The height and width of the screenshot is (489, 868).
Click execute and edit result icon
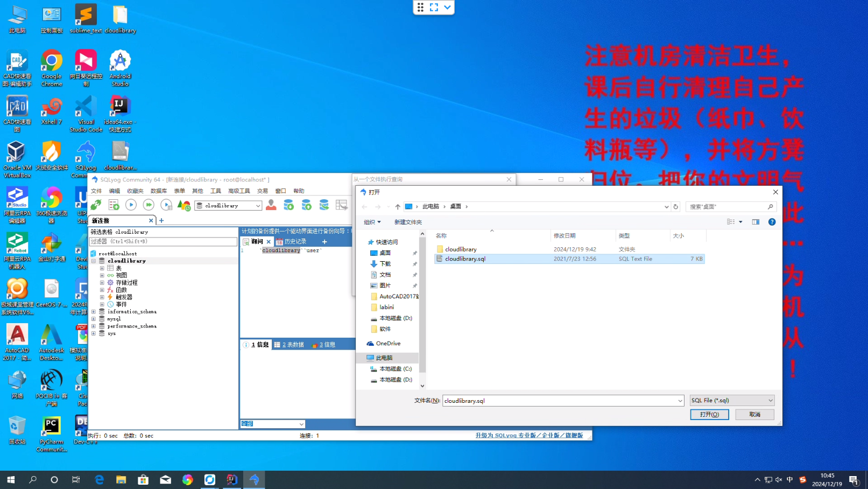(x=166, y=205)
